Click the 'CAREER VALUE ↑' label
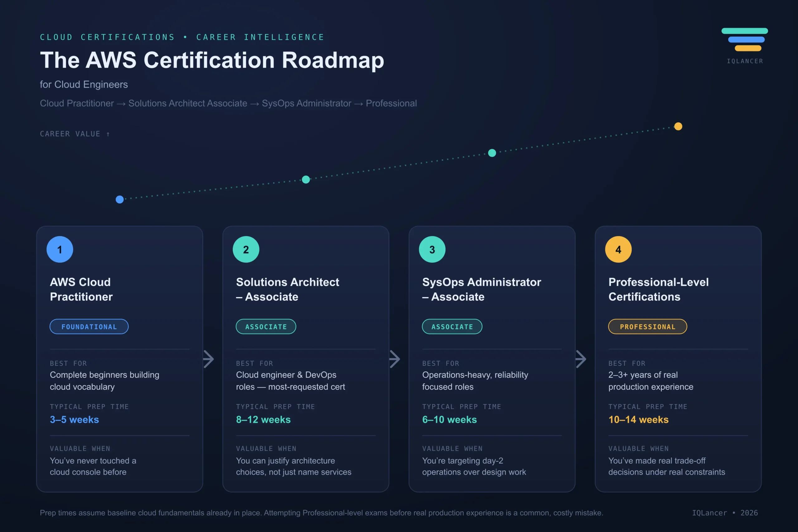798x532 pixels. [75, 134]
